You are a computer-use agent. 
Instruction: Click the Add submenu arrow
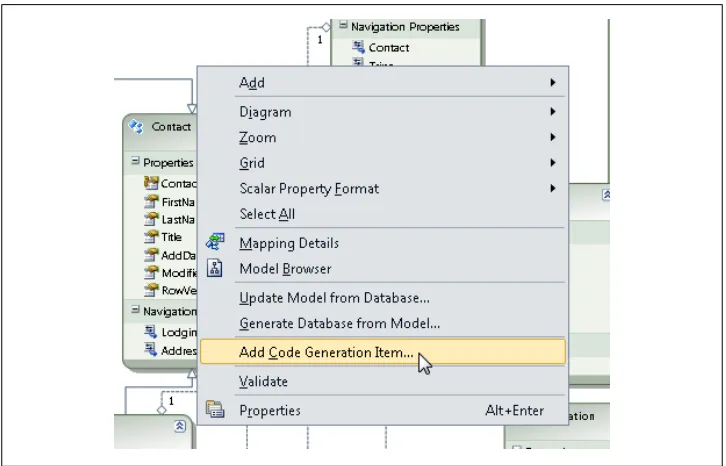pyautogui.click(x=553, y=82)
